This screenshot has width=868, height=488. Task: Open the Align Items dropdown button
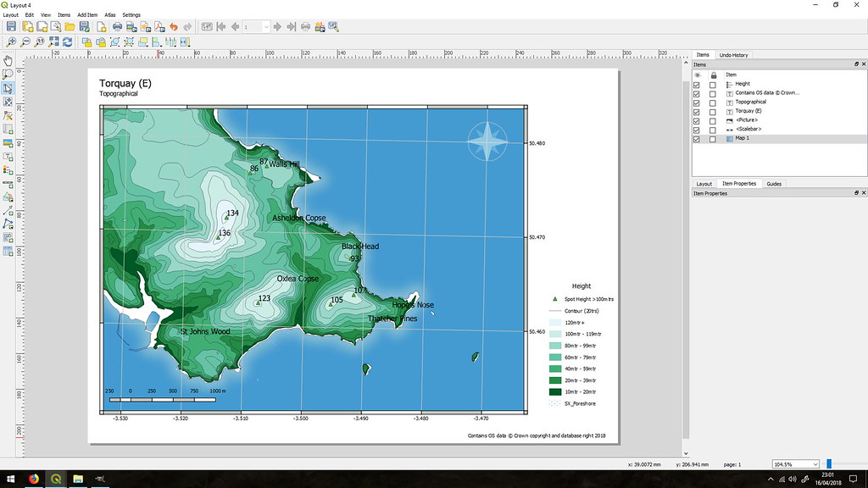click(x=157, y=42)
